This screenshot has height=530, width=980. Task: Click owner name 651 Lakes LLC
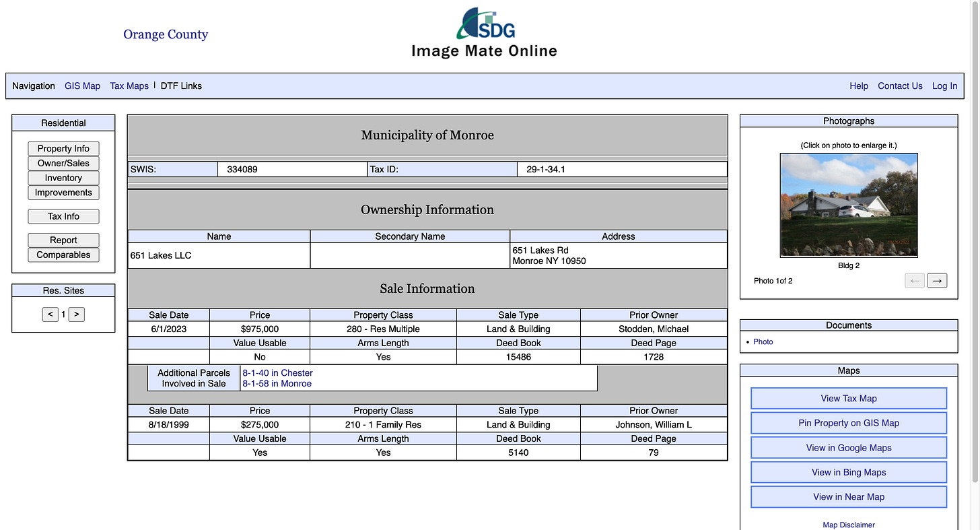[x=161, y=255]
